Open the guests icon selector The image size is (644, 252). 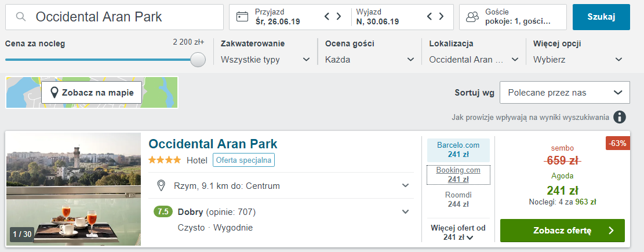click(473, 17)
